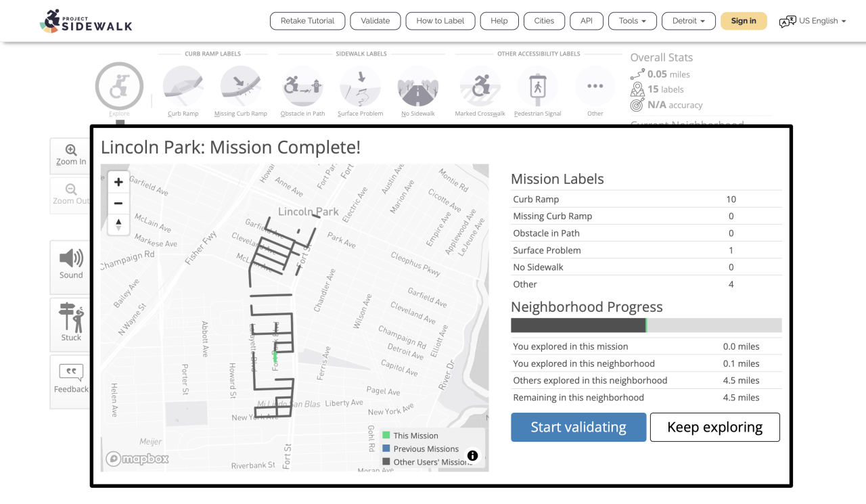
Task: Click the No Sidewalk mission label row
Action: tap(646, 267)
